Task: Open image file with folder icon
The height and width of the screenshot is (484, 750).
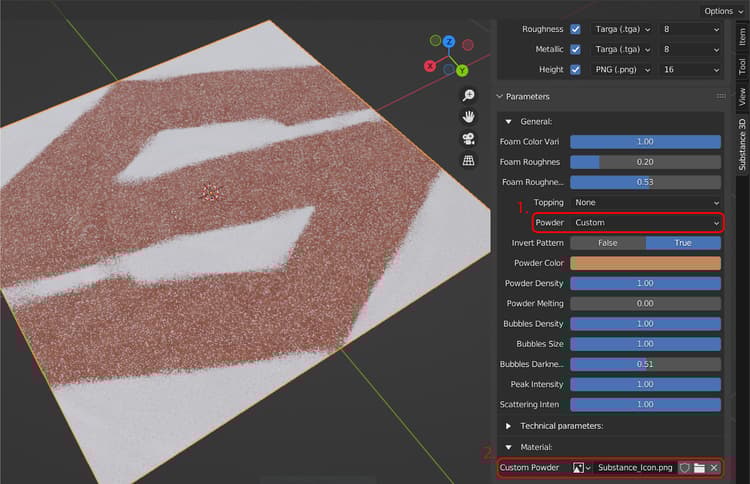Action: [x=700, y=467]
